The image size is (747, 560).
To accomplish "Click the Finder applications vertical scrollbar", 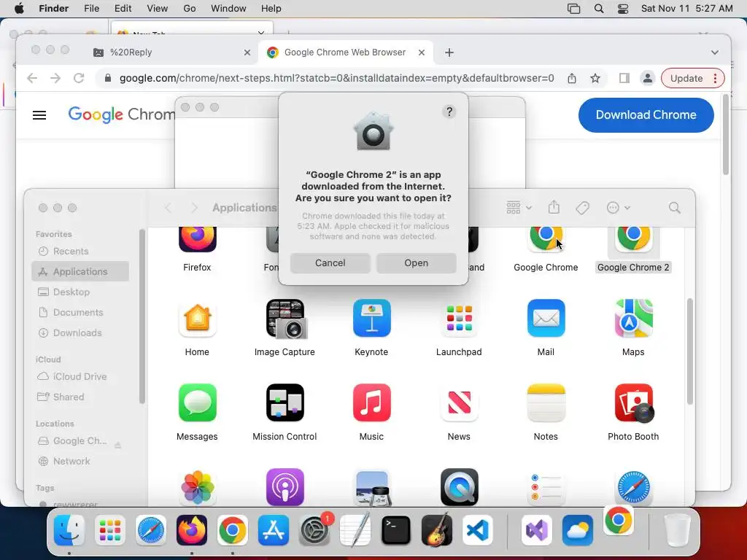I will (690, 351).
